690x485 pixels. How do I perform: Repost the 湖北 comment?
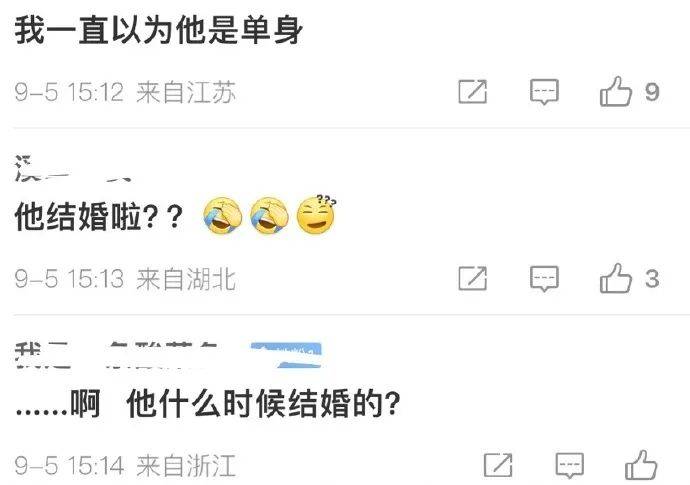(473, 278)
